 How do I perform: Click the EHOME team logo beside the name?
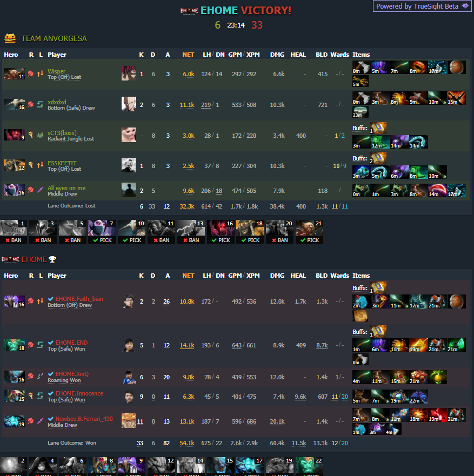click(10, 259)
